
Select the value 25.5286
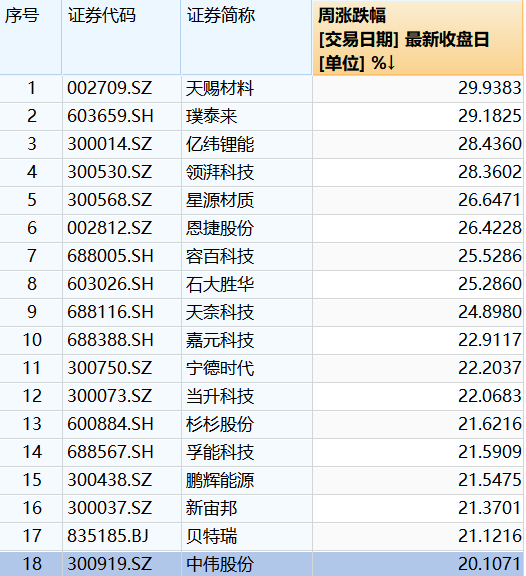pyautogui.click(x=490, y=256)
